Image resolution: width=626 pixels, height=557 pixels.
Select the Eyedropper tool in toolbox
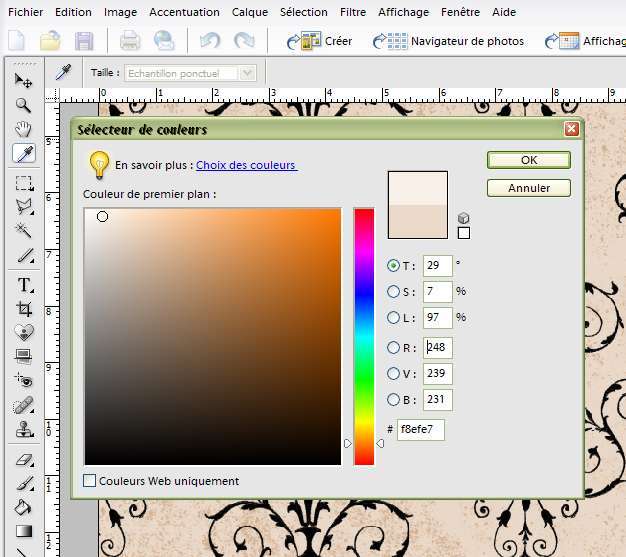coord(24,153)
